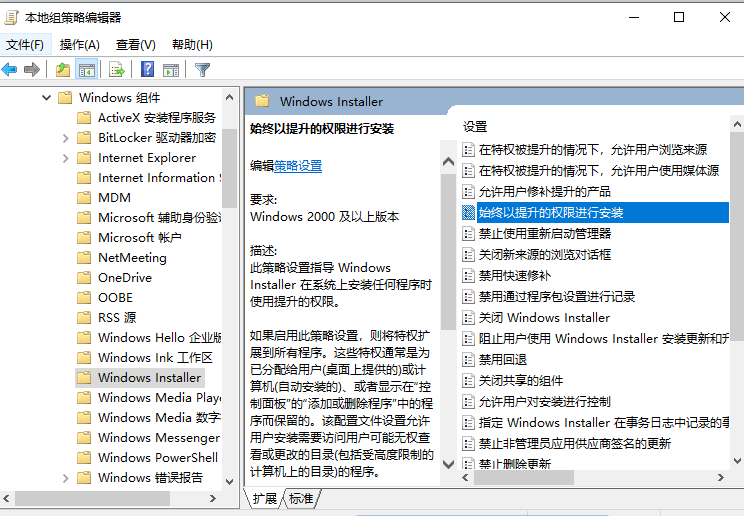The image size is (744, 516).
Task: Select policy 关闭新来源的浏览对话框
Action: pyautogui.click(x=537, y=254)
